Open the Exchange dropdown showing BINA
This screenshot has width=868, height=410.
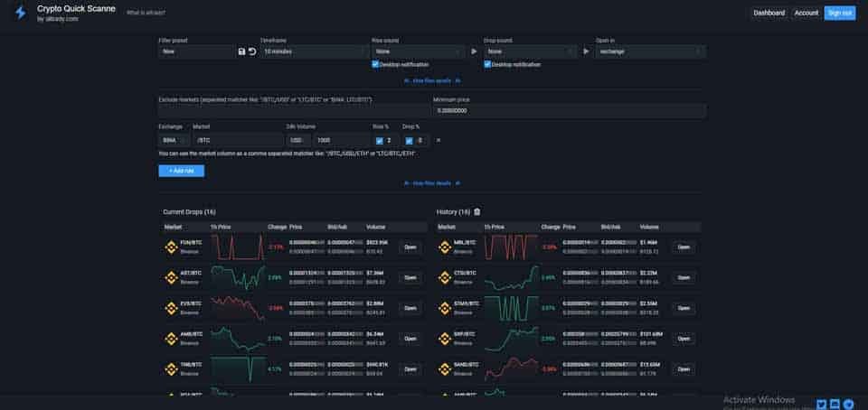174,140
